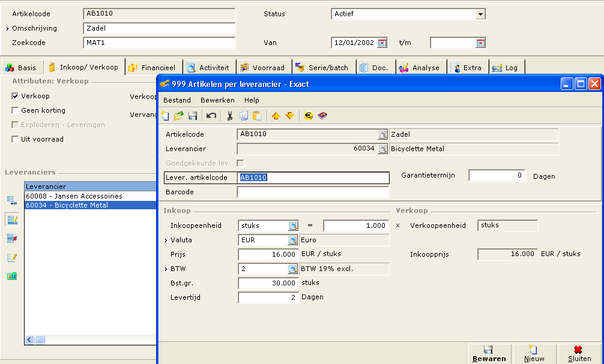Enable the Geen korting checkbox

(15, 110)
